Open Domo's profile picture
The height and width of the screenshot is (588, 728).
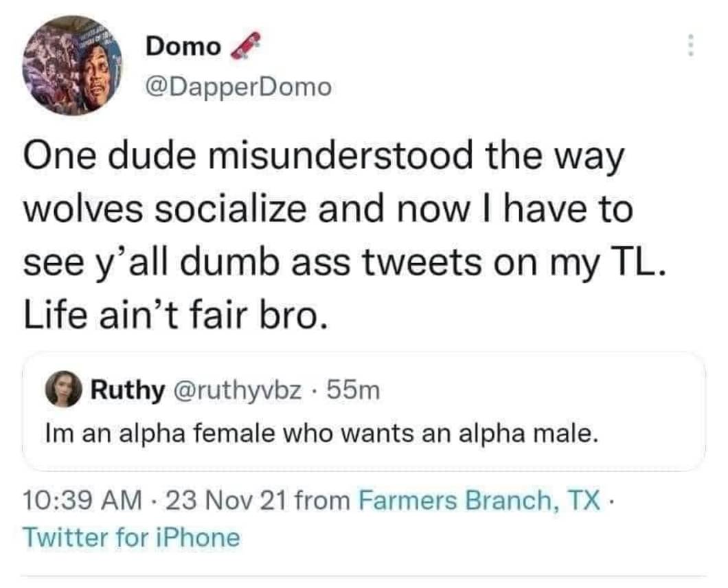73,66
